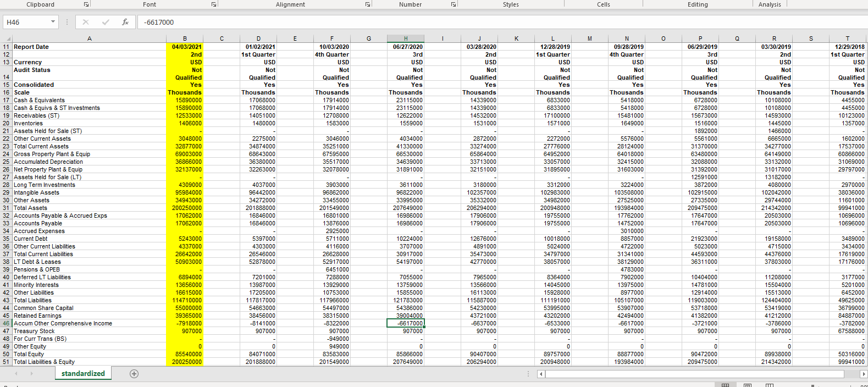Click the 'Pensions & OPEB' row label
Screen dimensions: 868x387
click(x=37, y=269)
